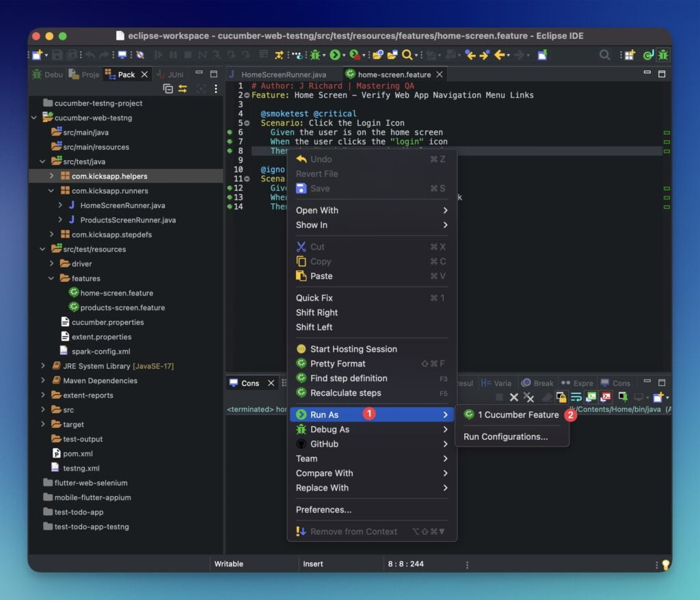The width and height of the screenshot is (700, 600).
Task: Select the JUnit view tab
Action: (x=170, y=75)
